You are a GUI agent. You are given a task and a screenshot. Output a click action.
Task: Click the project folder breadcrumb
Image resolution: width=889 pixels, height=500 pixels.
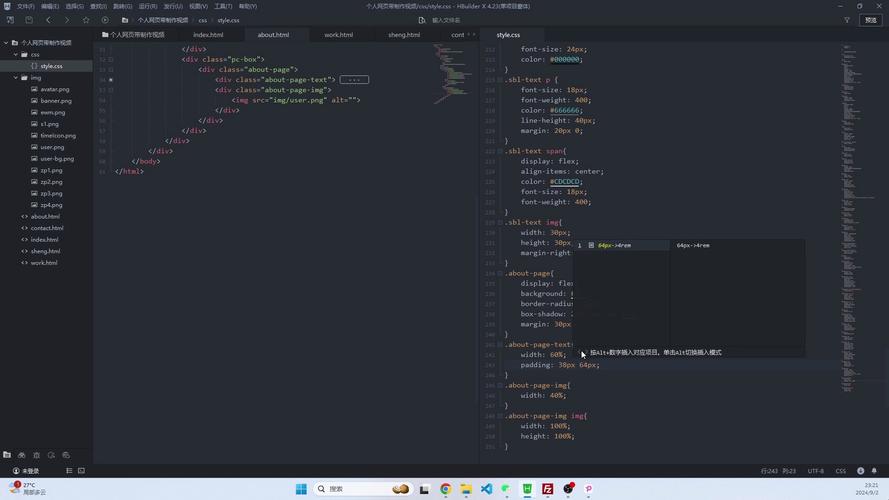coord(162,20)
